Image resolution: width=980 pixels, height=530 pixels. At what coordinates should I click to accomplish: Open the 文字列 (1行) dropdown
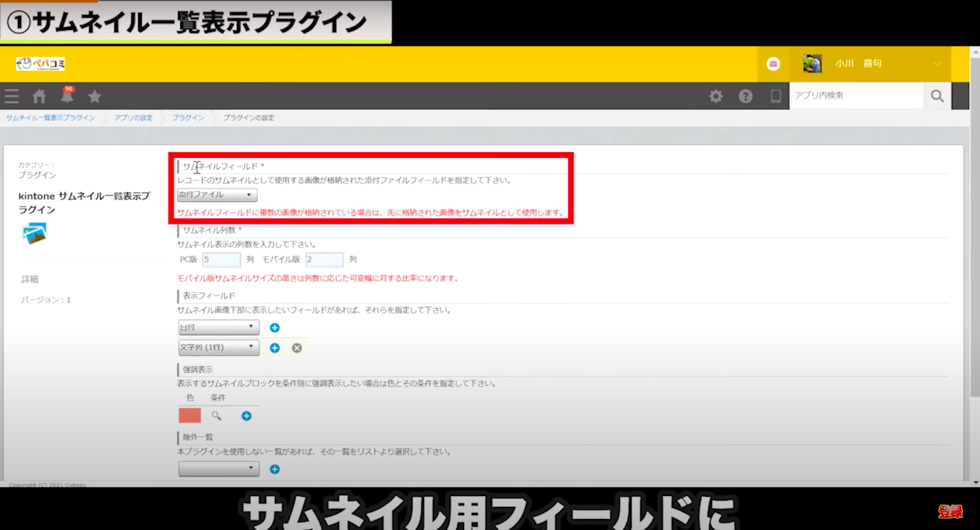pyautogui.click(x=218, y=348)
